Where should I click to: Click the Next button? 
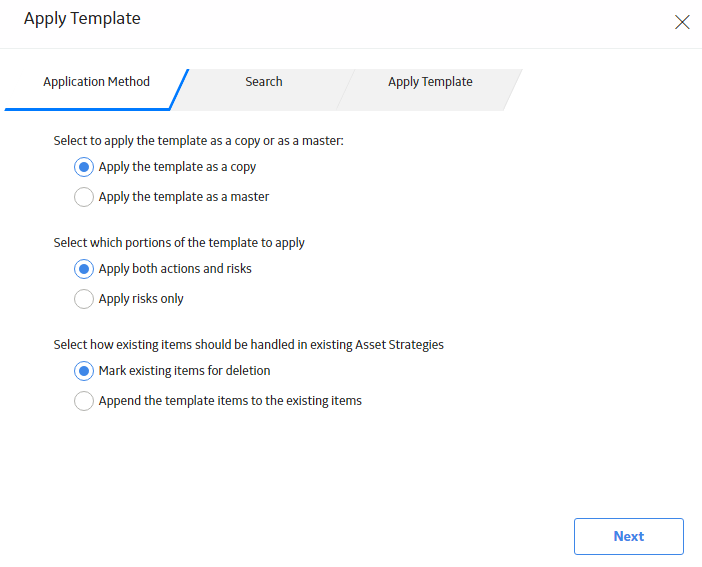pos(629,536)
